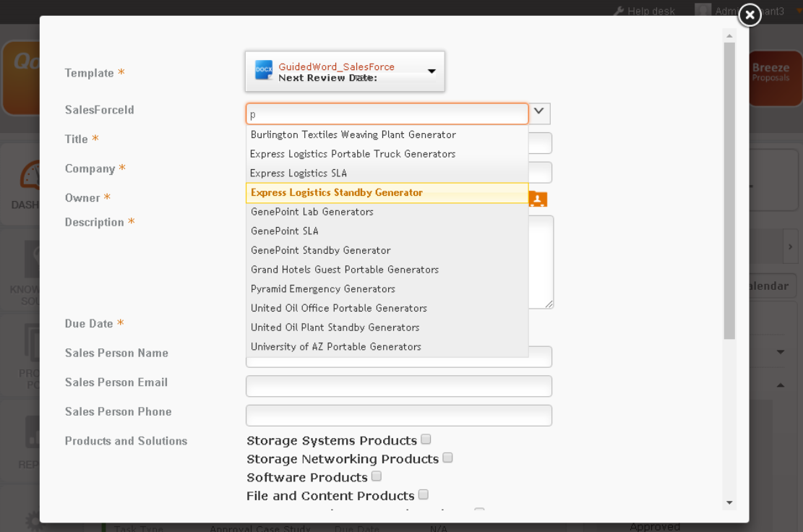Click the admin user avatar icon
This screenshot has width=803, height=532.
coord(703,10)
